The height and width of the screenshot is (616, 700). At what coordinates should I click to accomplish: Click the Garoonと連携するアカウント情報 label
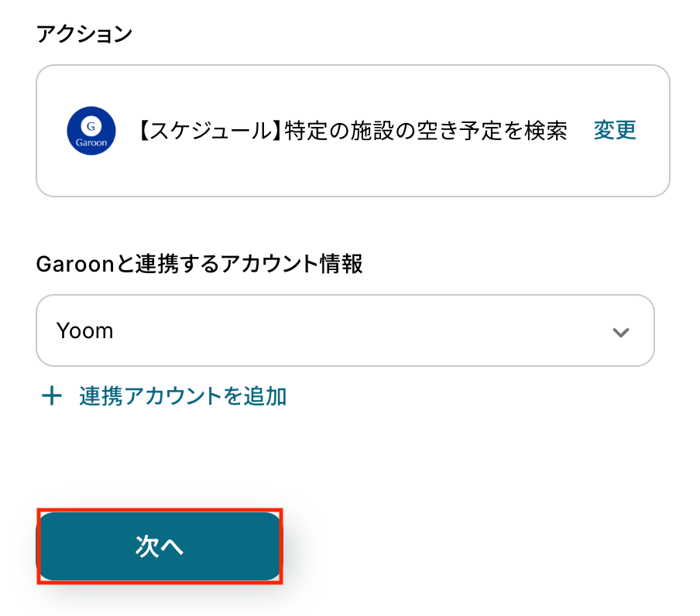[x=200, y=264]
